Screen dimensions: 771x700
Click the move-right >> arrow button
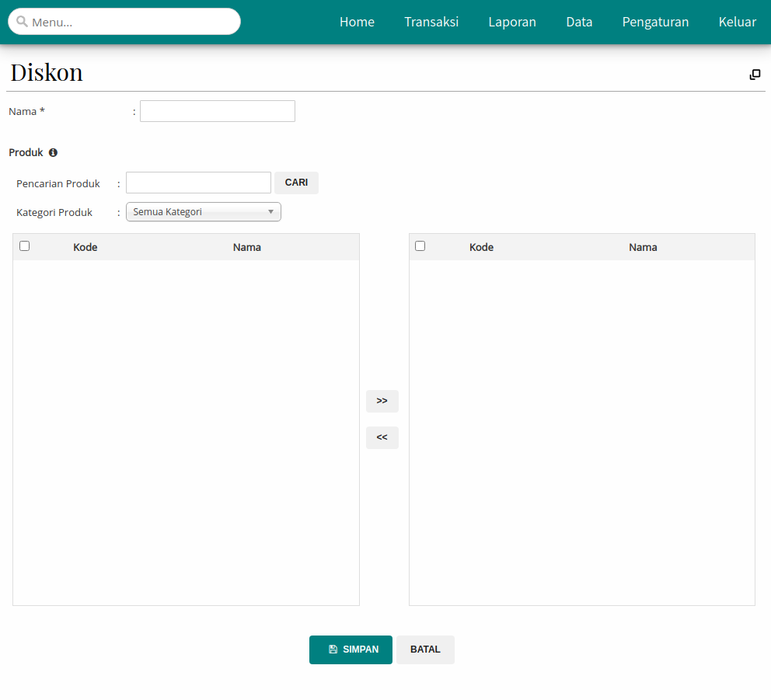coord(382,401)
